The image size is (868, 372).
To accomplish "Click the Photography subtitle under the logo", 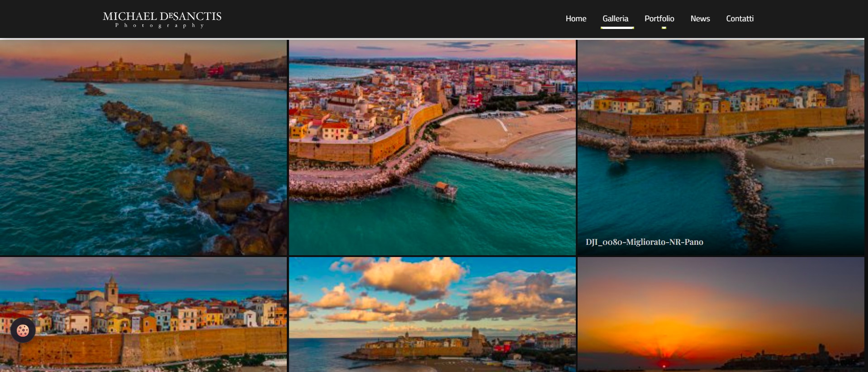I will click(160, 26).
